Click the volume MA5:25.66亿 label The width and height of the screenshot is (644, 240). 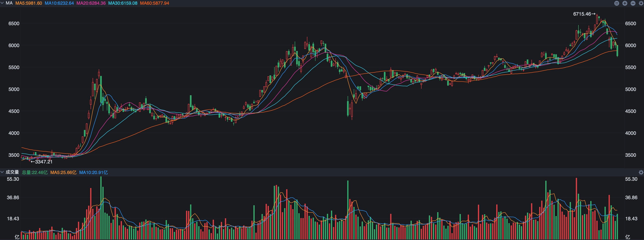pyautogui.click(x=63, y=172)
